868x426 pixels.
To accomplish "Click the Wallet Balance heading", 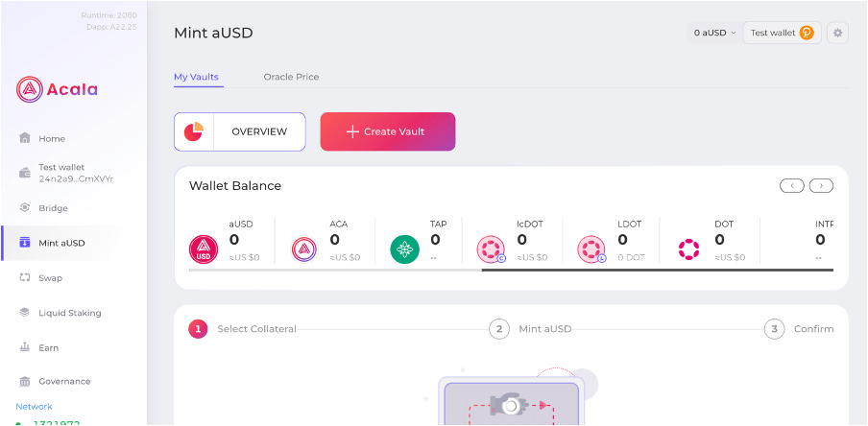I will [x=235, y=186].
